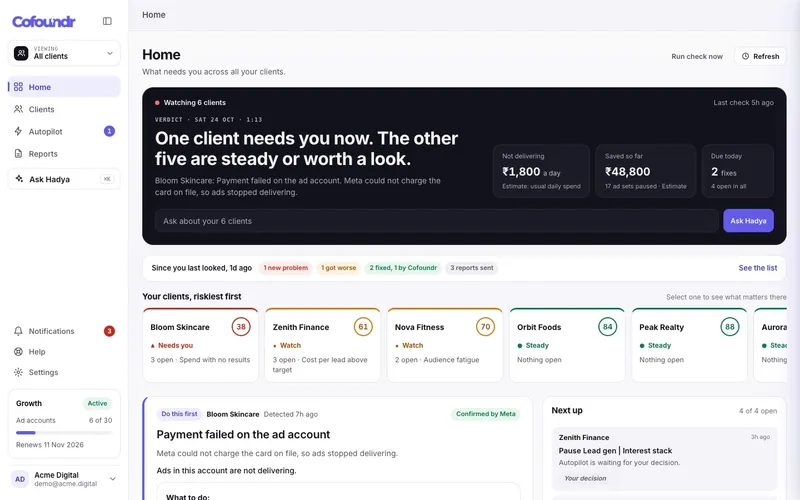The height and width of the screenshot is (500, 800).
Task: Click the 3 reports sent chip
Action: [471, 268]
